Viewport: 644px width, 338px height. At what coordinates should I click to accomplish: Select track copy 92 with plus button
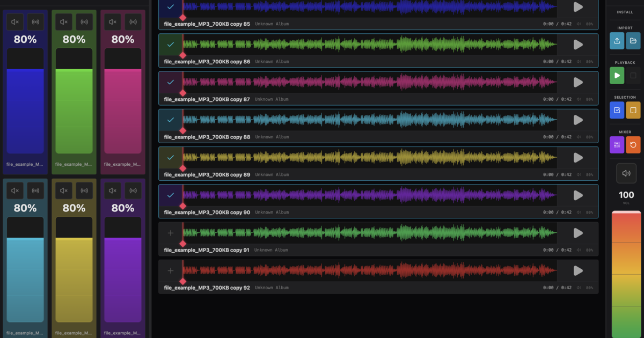click(x=171, y=271)
